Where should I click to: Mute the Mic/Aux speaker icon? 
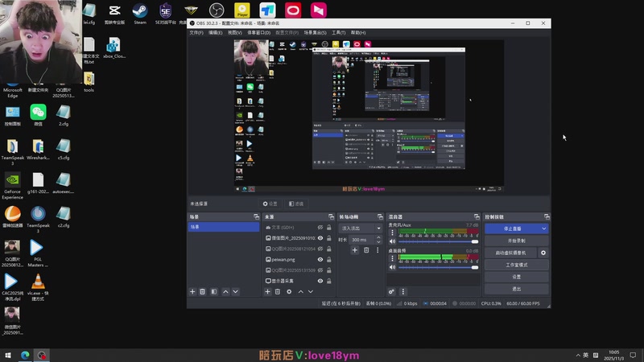pos(392,242)
